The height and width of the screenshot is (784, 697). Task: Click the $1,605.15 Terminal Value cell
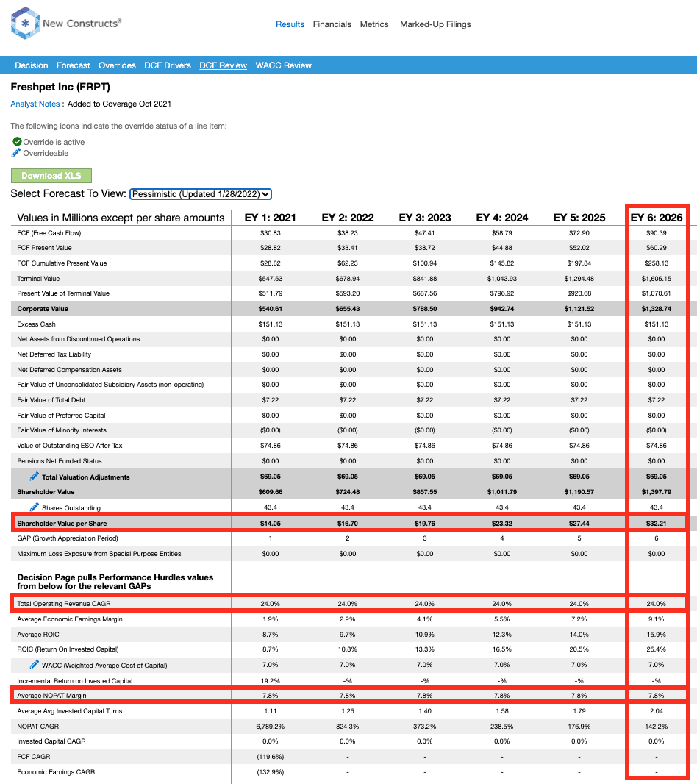(657, 279)
